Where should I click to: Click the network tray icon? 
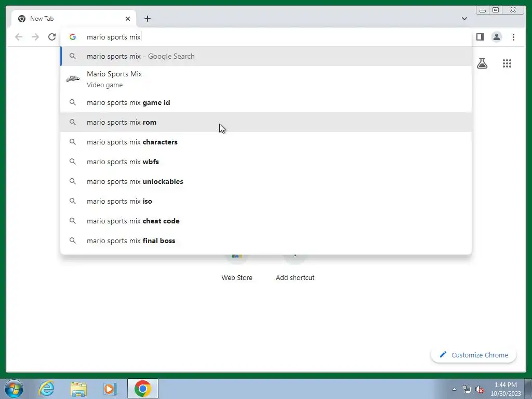coord(467,389)
